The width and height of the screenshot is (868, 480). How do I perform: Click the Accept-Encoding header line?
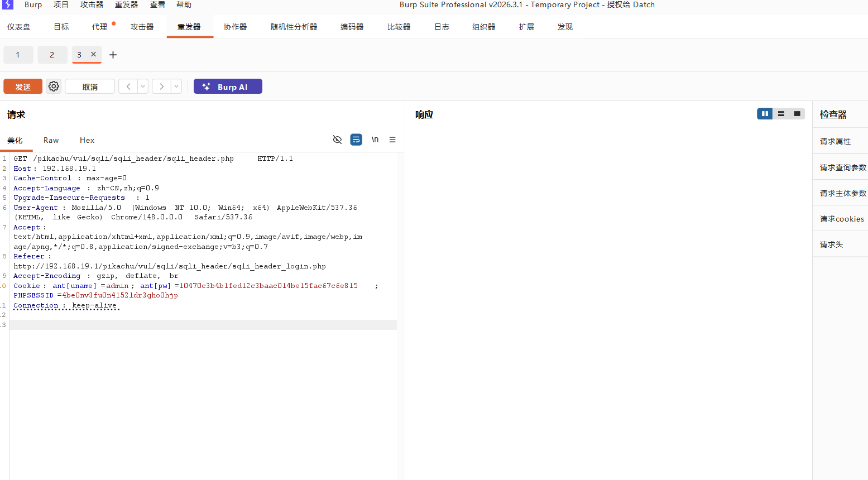tap(96, 276)
